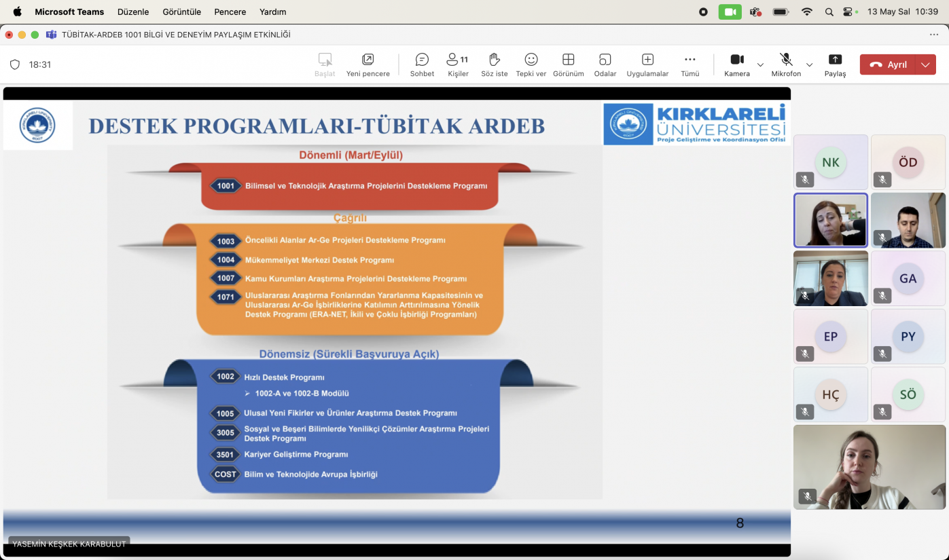Screen dimensions: 949x560
Task: Click the shield security icon
Action: [x=15, y=64]
